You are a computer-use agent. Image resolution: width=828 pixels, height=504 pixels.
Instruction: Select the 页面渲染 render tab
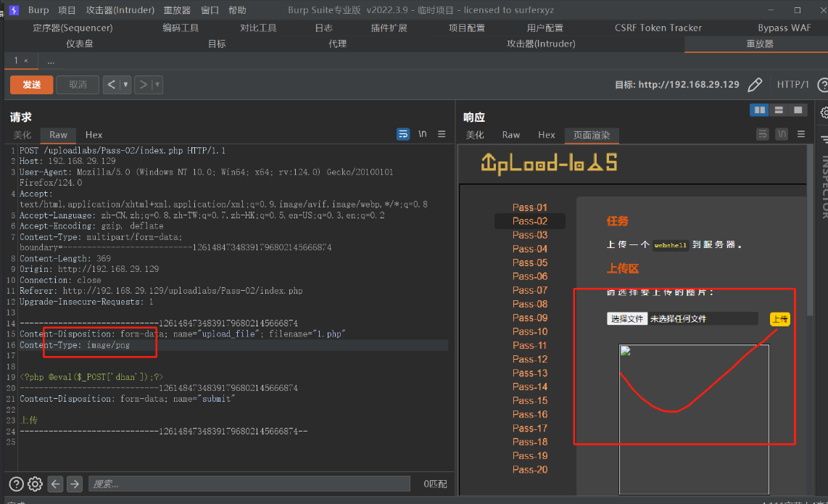tap(592, 135)
